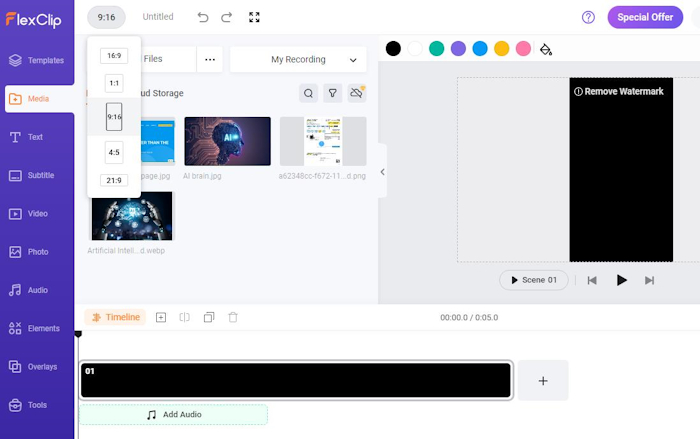Click Add Audio track

[x=174, y=414]
